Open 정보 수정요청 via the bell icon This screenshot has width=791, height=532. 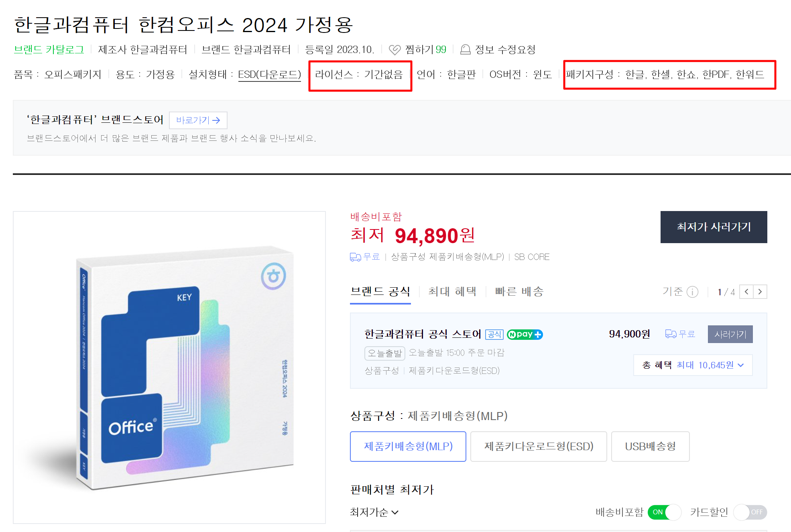466,50
